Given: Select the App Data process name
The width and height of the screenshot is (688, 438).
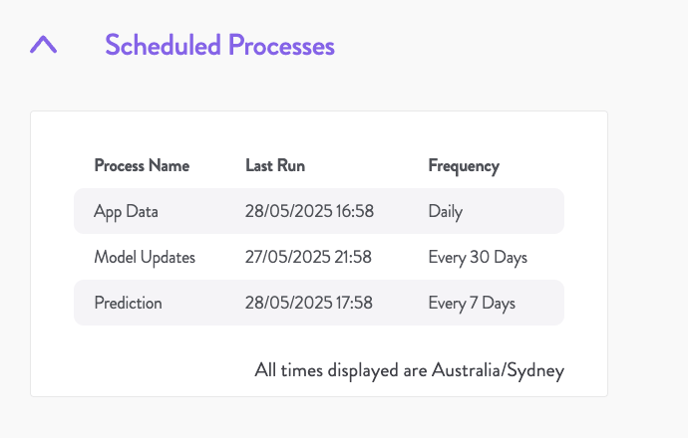Looking at the screenshot, I should pos(126,212).
